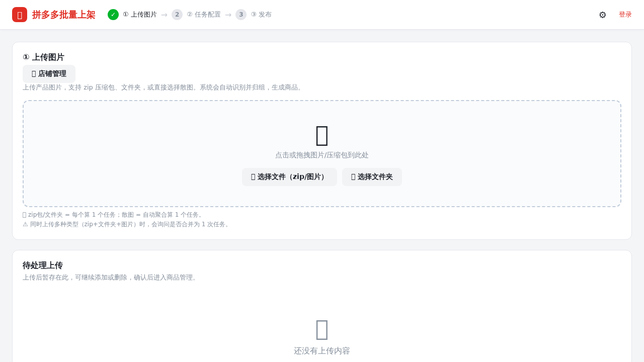Open settings with the gear icon
The height and width of the screenshot is (362, 644).
point(603,15)
